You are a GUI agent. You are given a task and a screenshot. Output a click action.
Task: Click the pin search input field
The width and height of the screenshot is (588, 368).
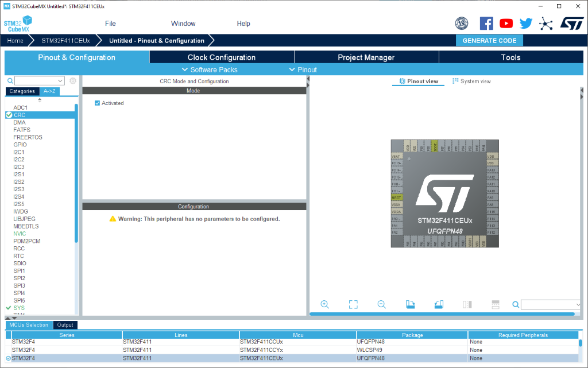click(x=548, y=305)
